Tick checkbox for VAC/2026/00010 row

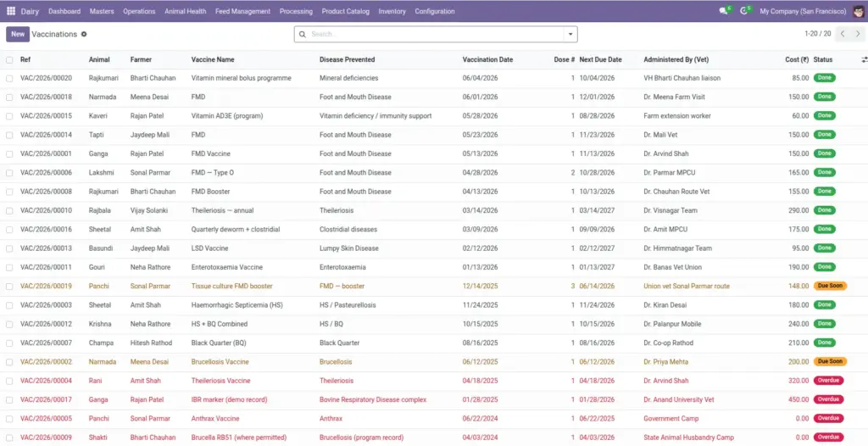(x=9, y=211)
